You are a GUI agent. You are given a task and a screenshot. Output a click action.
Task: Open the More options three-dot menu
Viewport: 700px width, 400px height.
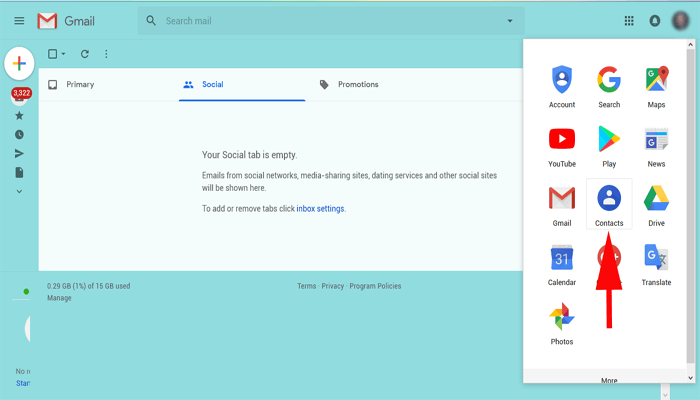tap(106, 54)
